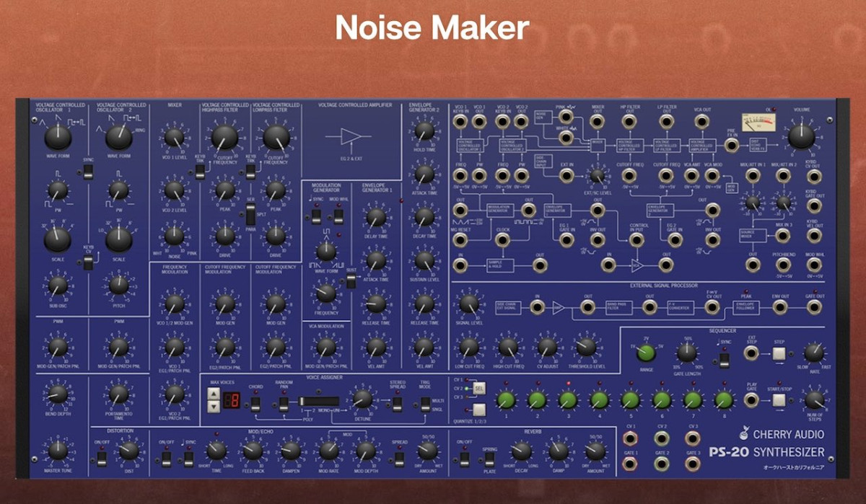Click the PRE FX IN jack
This screenshot has height=504, width=866.
[x=732, y=144]
